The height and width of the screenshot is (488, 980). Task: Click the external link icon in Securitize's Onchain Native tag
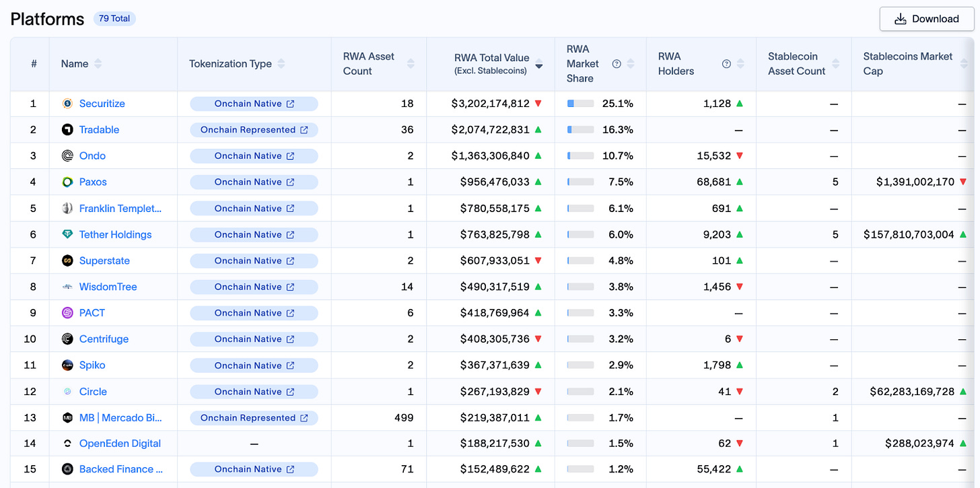click(x=290, y=104)
